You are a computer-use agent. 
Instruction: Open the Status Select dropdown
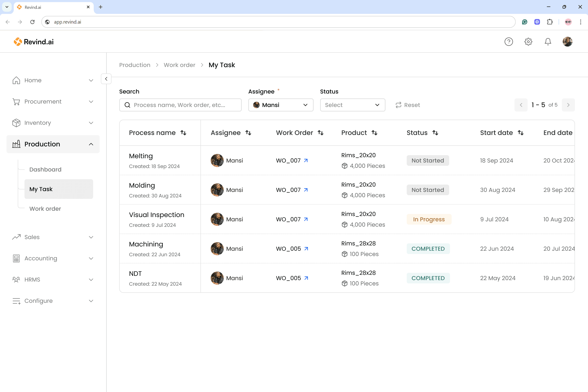[x=352, y=105]
